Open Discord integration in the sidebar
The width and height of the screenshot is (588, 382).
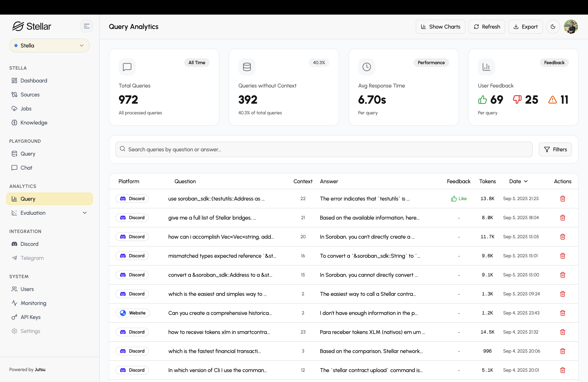tap(29, 244)
